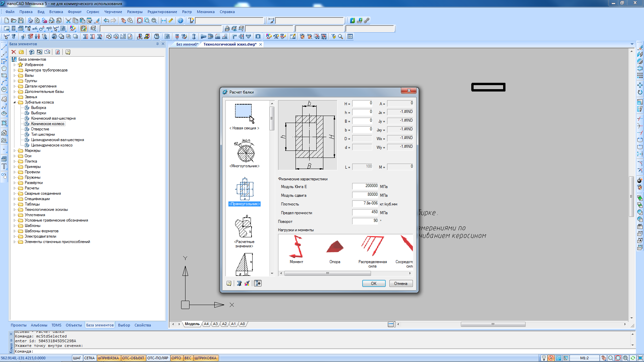This screenshot has height=362, width=644.
Task: Toggle ОТС-ПОЛЯР polar tracking mode
Action: pyautogui.click(x=158, y=358)
